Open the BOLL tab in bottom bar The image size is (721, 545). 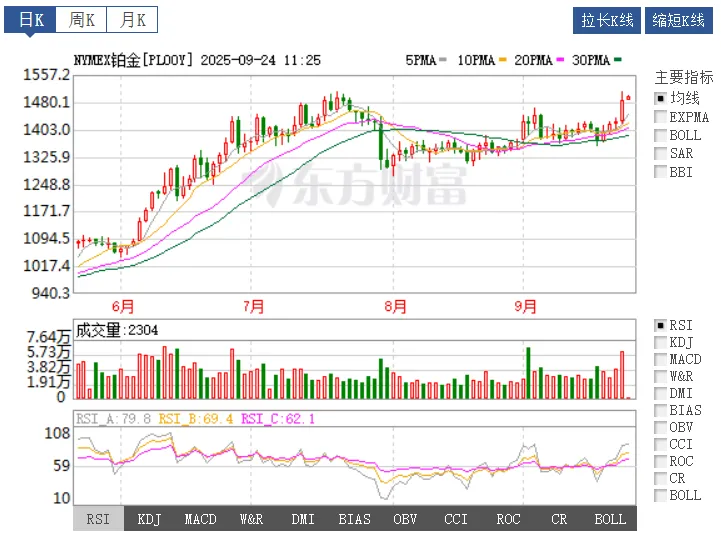tap(610, 519)
